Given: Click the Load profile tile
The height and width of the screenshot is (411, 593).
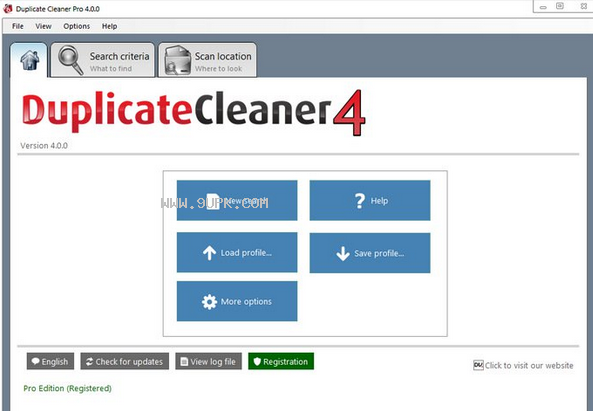Looking at the screenshot, I should coord(237,252).
